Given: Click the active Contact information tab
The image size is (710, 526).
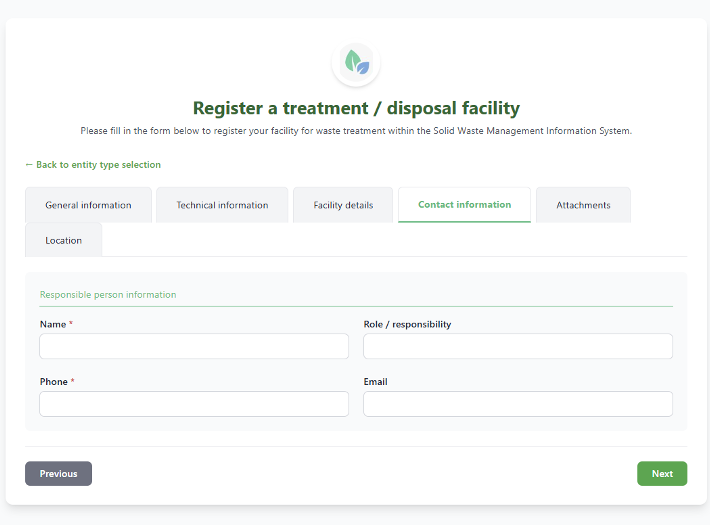Looking at the screenshot, I should click(465, 205).
